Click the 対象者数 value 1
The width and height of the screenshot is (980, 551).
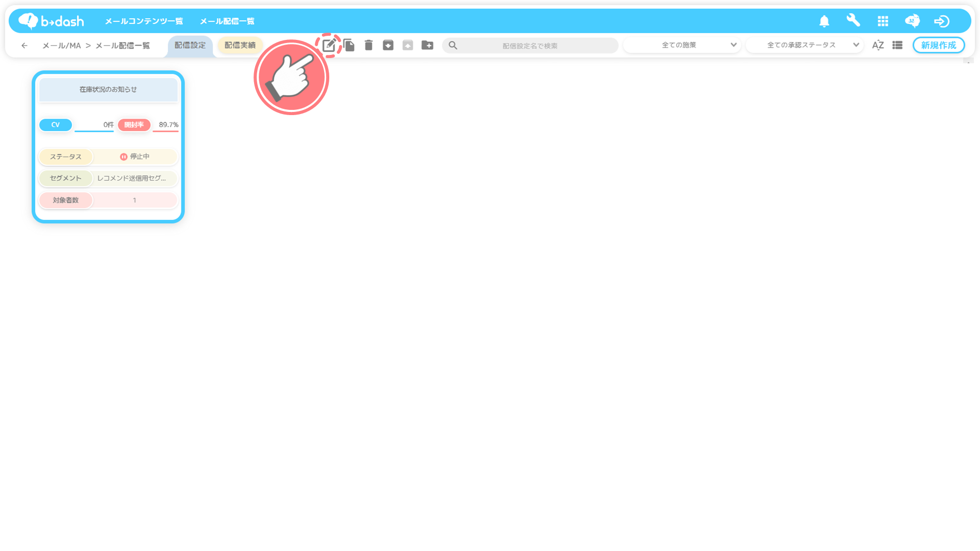click(134, 200)
